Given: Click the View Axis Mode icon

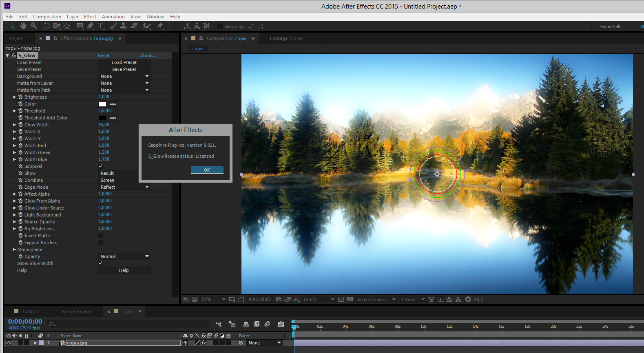Looking at the screenshot, I should [x=206, y=26].
